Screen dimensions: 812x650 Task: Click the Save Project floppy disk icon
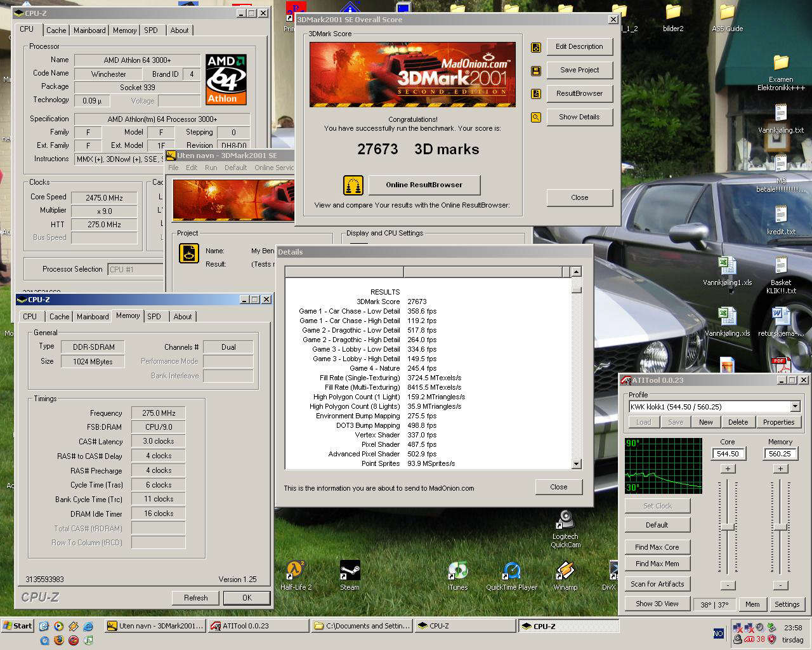(x=536, y=70)
